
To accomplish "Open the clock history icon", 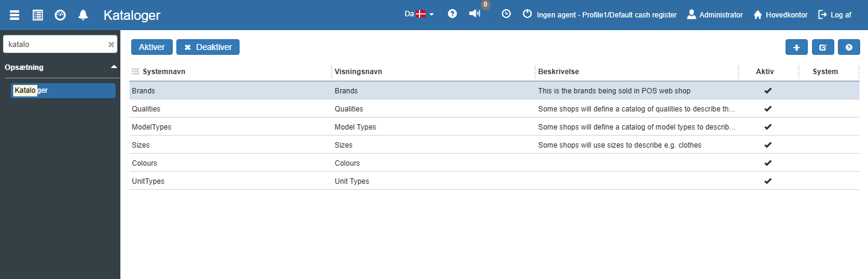I will [x=506, y=14].
